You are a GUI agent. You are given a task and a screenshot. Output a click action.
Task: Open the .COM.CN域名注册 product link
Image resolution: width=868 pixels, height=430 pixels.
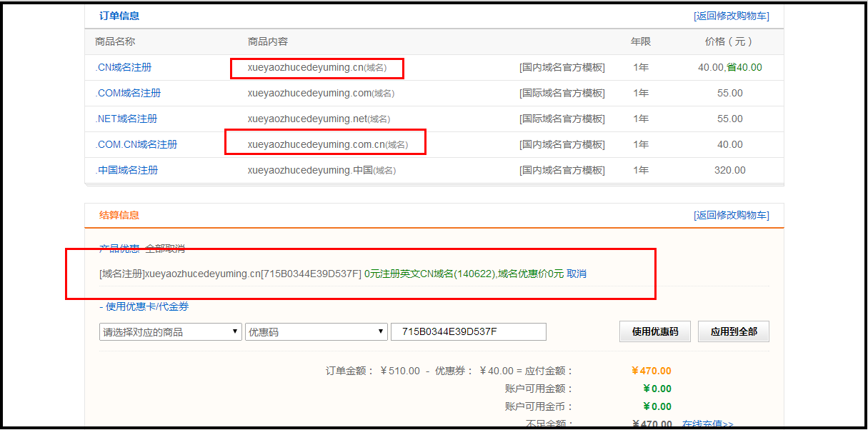(x=136, y=144)
